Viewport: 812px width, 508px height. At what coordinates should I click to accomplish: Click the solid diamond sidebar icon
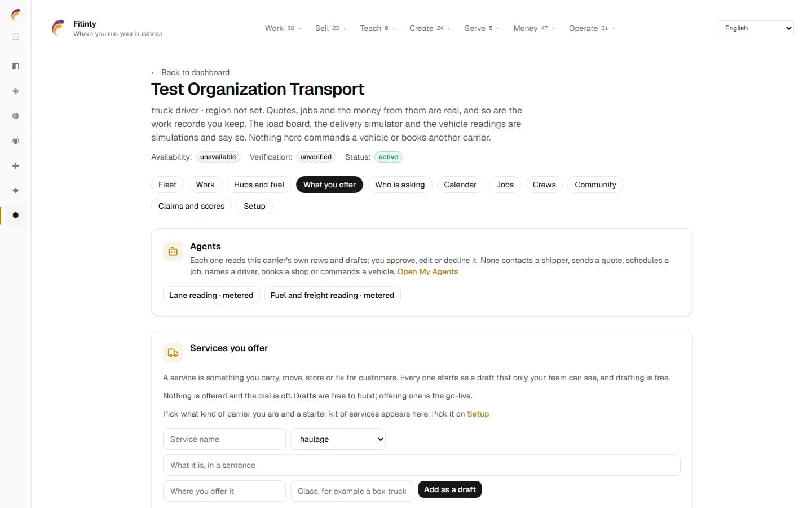coord(16,191)
